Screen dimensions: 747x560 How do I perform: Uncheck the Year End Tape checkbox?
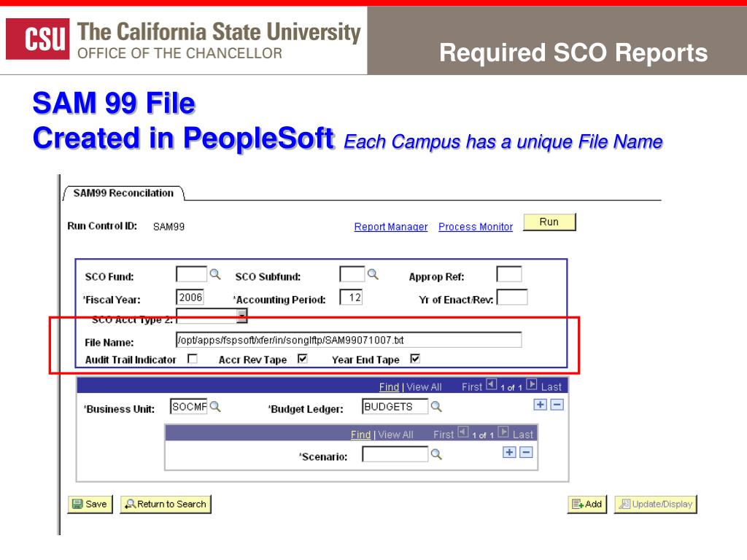(415, 359)
